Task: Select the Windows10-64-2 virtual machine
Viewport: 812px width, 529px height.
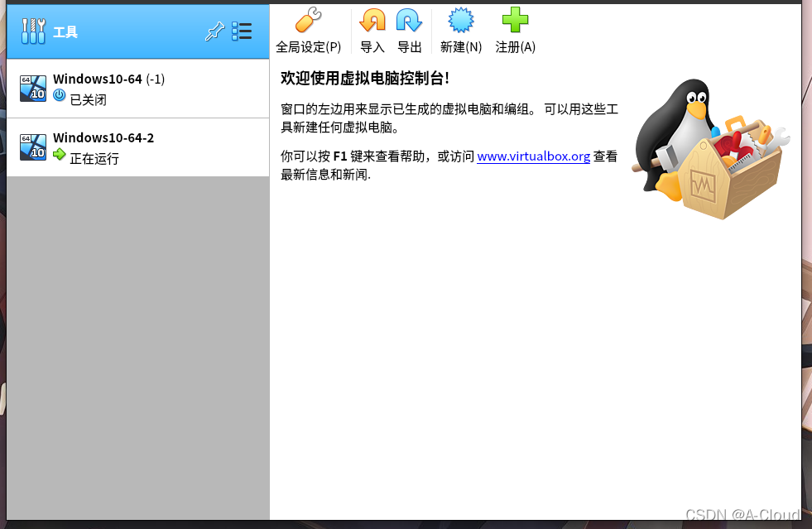Action: point(137,147)
